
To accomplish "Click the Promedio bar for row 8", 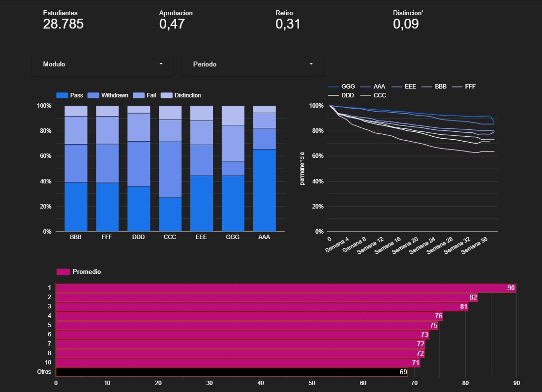I will coord(240,353).
